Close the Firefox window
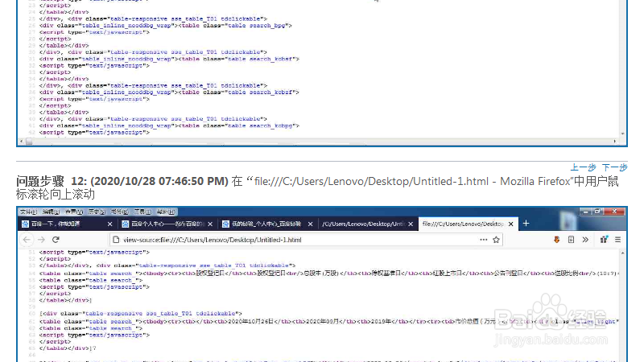Screen dimensions: 644x362 tap(614, 212)
